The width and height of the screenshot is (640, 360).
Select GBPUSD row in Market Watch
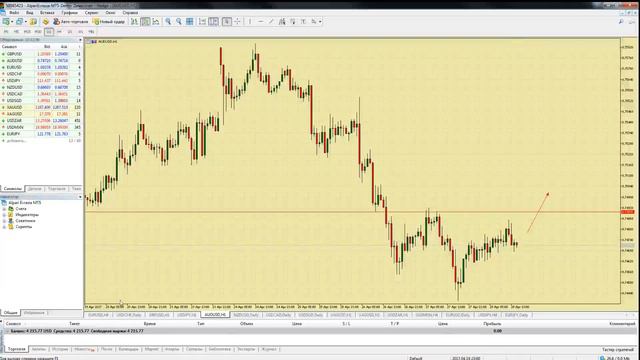[x=41, y=54]
